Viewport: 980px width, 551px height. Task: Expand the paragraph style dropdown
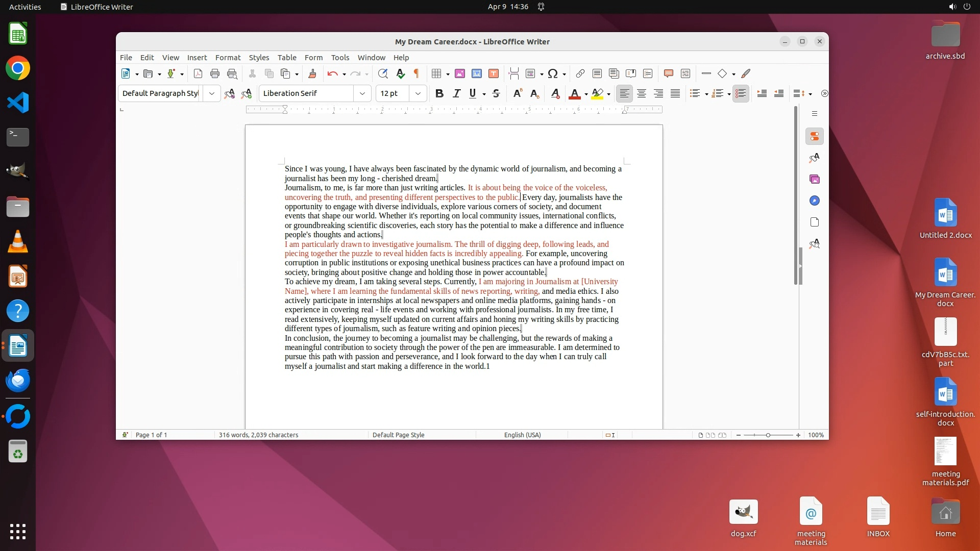(x=211, y=93)
